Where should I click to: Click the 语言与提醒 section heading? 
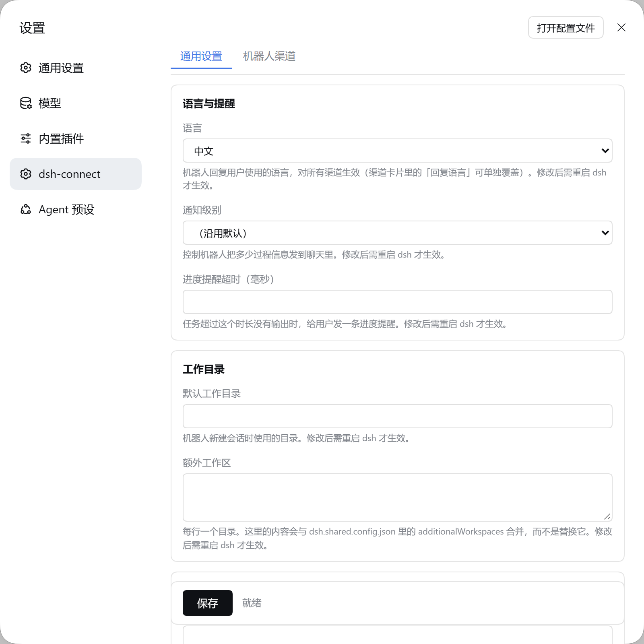point(209,103)
